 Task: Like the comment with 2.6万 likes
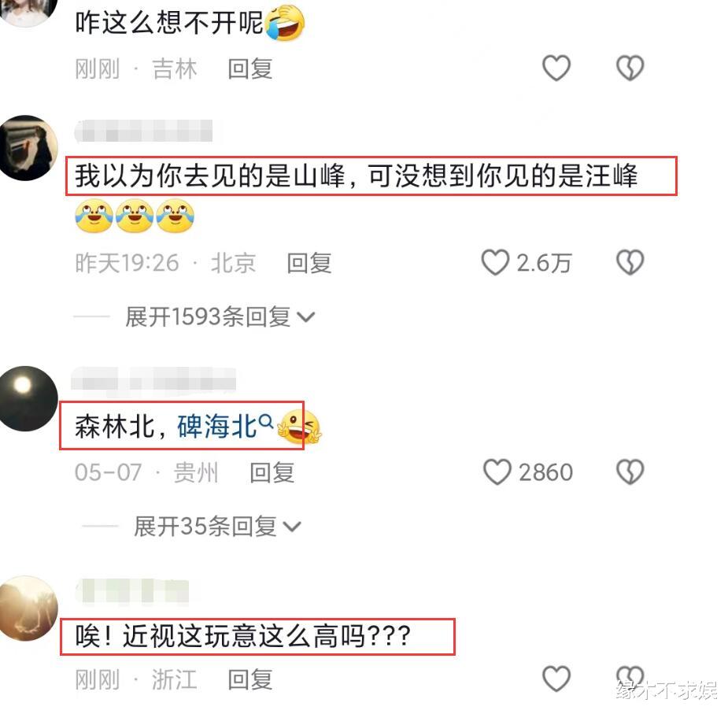[495, 262]
